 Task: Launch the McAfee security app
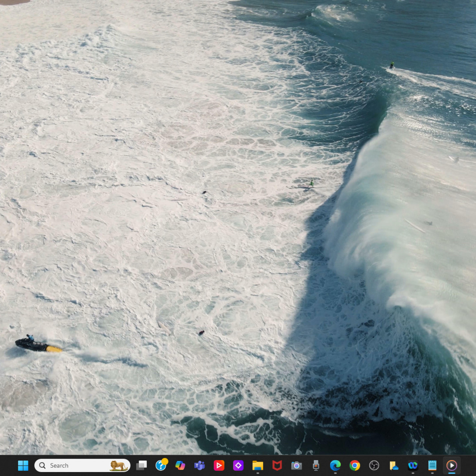pyautogui.click(x=277, y=465)
